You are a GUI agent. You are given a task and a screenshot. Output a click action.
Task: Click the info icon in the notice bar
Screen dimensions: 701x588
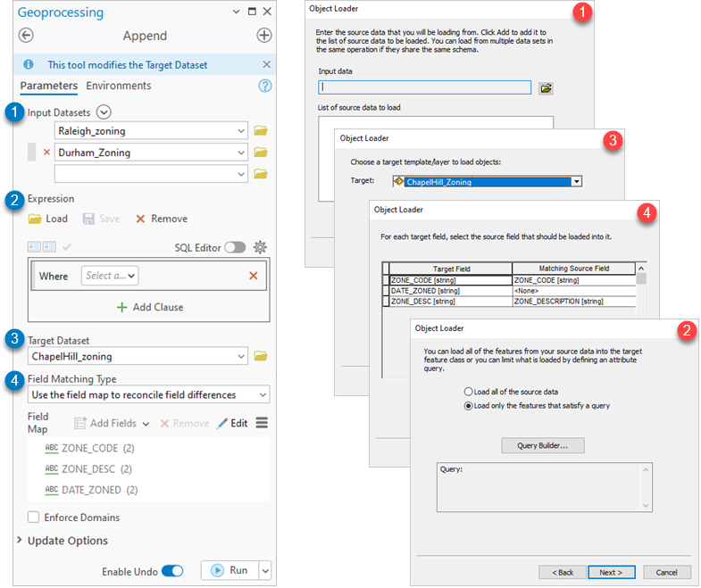[29, 65]
